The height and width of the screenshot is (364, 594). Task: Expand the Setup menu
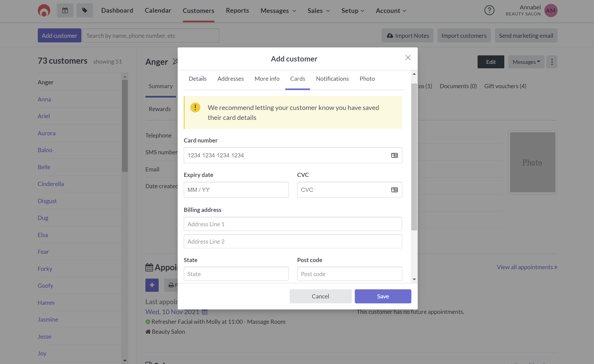pyautogui.click(x=353, y=11)
